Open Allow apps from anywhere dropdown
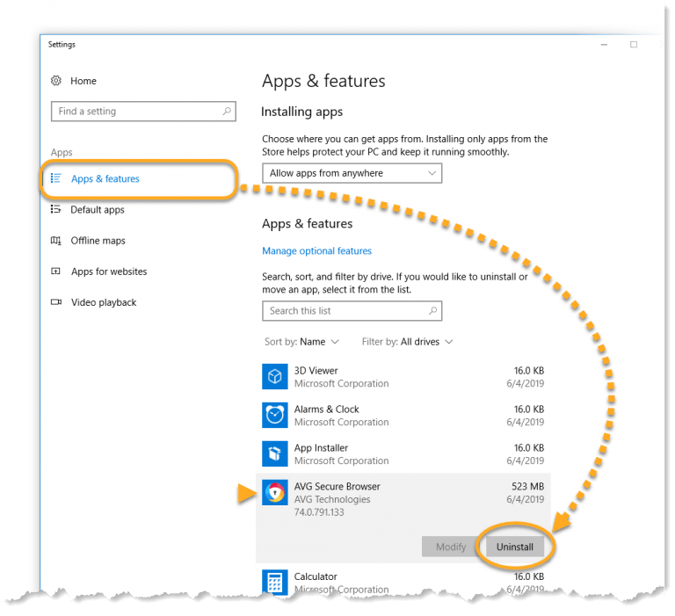 352,173
